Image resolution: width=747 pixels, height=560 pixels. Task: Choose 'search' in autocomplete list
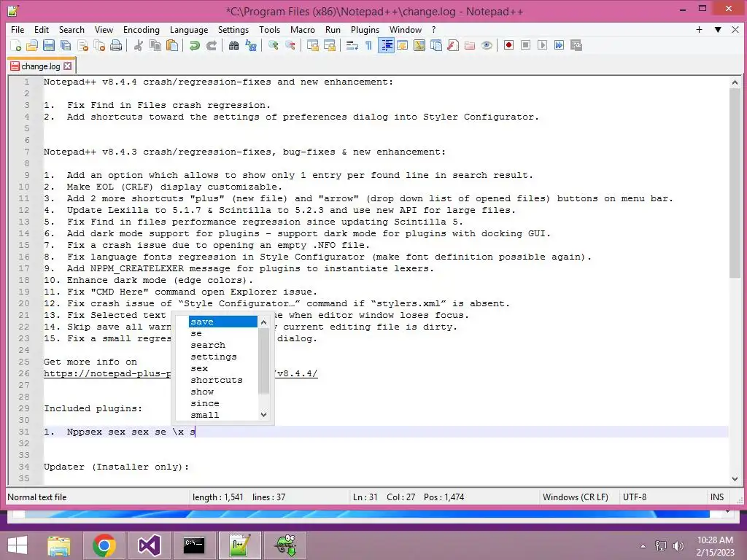pos(223,345)
